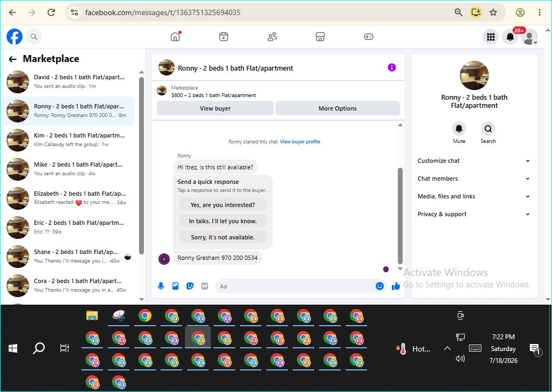Open Shane's apartment conversation
Viewport: 552px width, 392px height.
tap(69, 257)
